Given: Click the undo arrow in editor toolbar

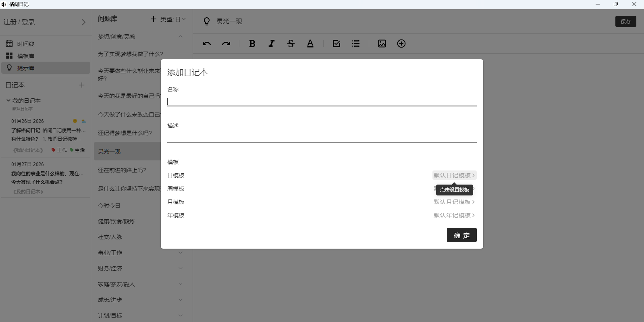Looking at the screenshot, I should tap(207, 44).
